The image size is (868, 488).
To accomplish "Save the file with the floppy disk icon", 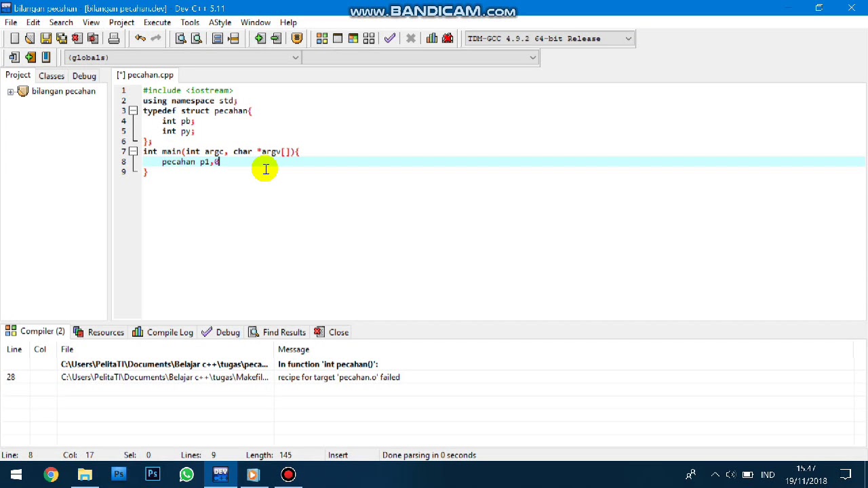I will click(x=45, y=39).
